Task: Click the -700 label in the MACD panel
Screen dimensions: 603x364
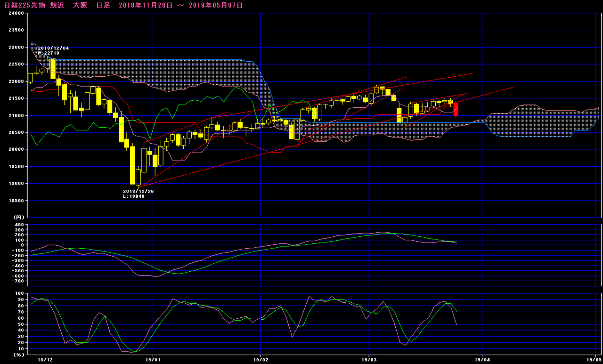Action: tap(18, 281)
